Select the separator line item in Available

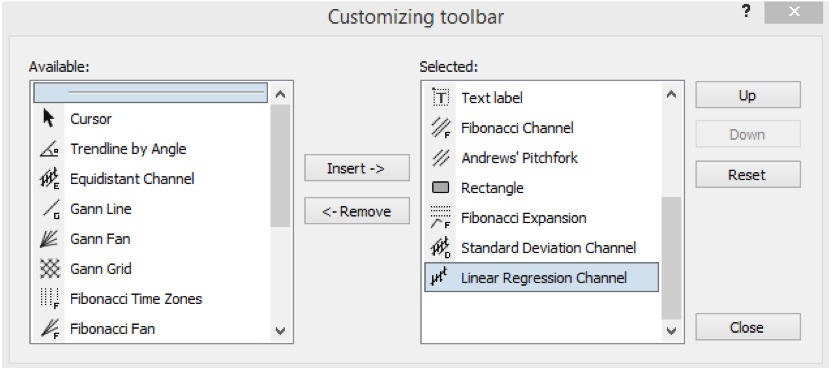pos(151,93)
